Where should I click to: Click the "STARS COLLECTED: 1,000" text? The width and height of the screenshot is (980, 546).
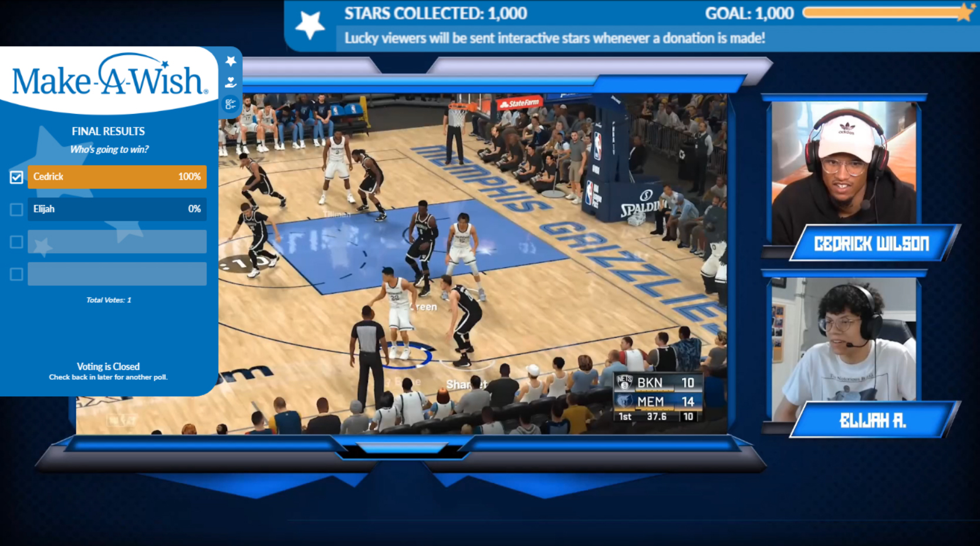tap(435, 14)
